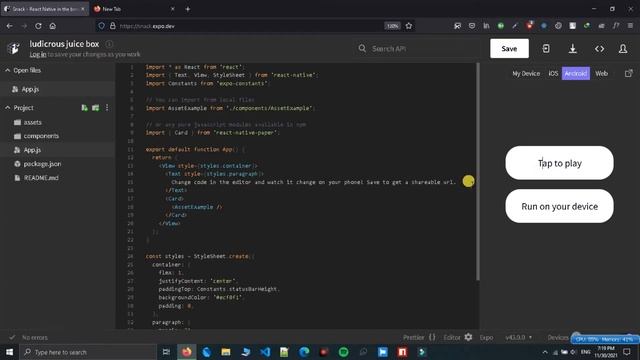Click the LinkedIn extension icon
The height and width of the screenshot is (360, 640).
pyautogui.click(x=486, y=26)
